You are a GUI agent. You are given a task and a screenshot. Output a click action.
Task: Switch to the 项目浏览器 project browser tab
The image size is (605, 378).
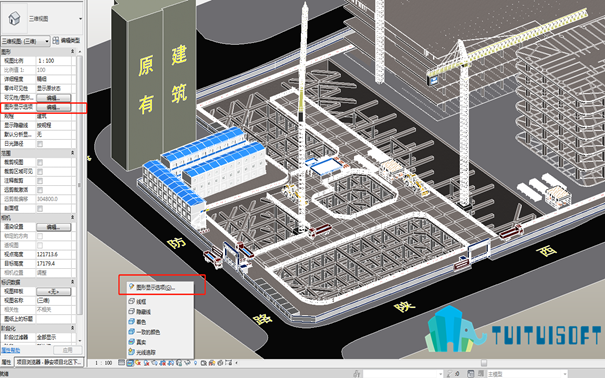pyautogui.click(x=49, y=362)
